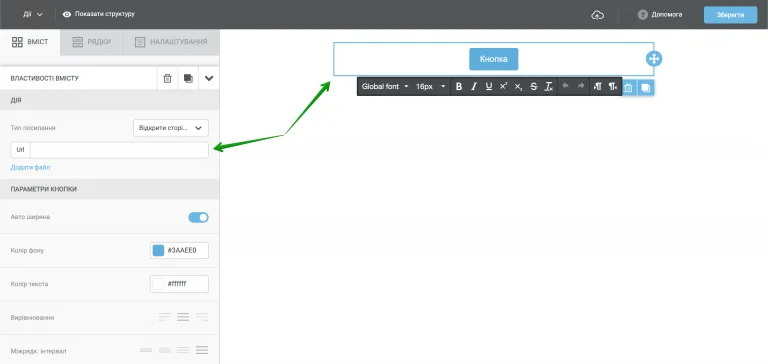Select the second line spacing option
This screenshot has width=768, height=364.
coord(165,350)
